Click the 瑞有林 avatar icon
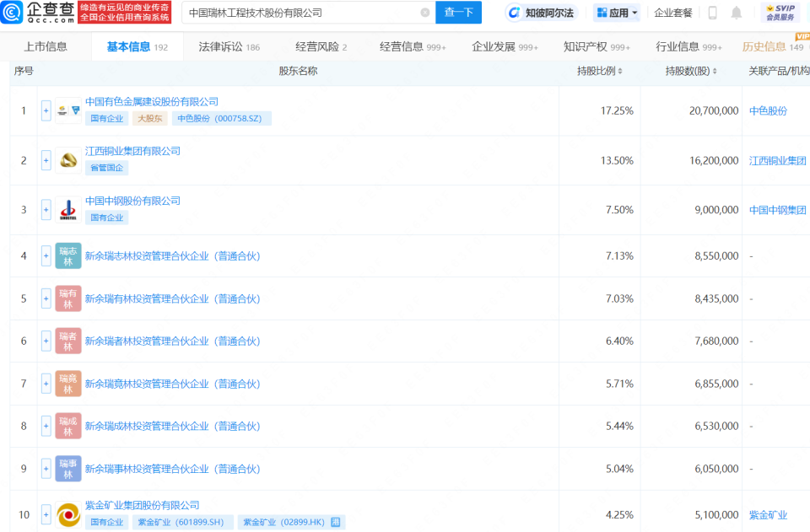 click(x=68, y=298)
